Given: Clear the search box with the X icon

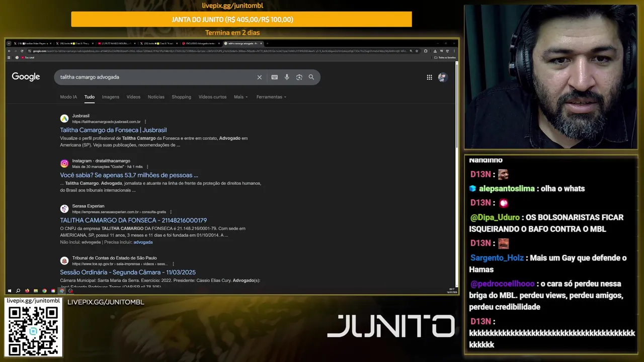Looking at the screenshot, I should [260, 77].
